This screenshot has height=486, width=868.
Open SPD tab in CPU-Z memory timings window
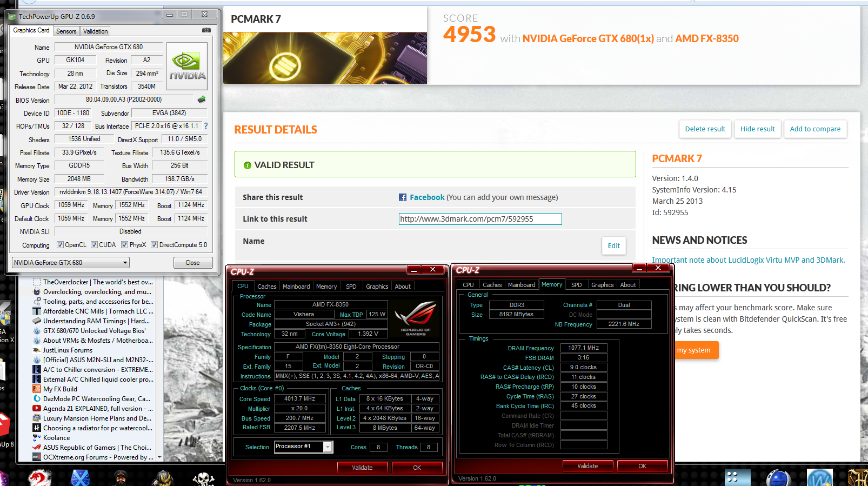[x=577, y=285]
